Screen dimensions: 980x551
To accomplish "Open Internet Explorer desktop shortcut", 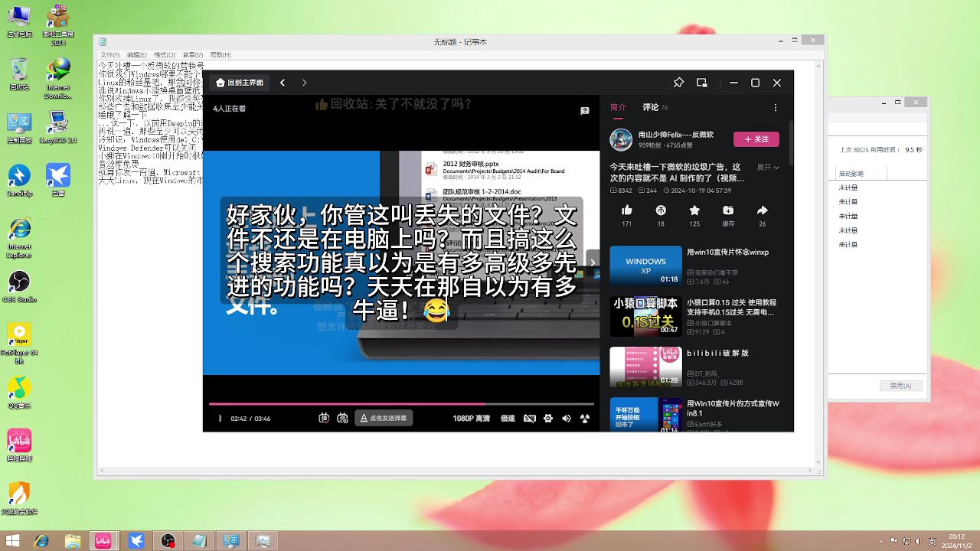I will (19, 238).
